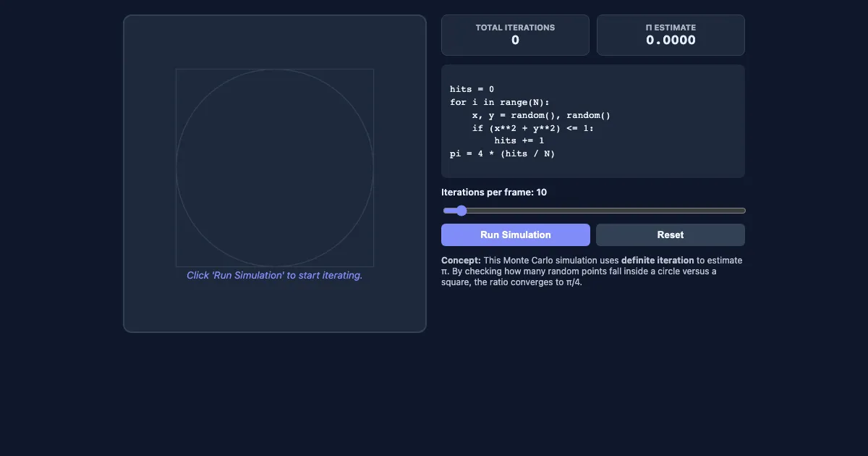Click the bold 'Concept:' text in the description
This screenshot has height=456, width=868.
pyautogui.click(x=461, y=260)
